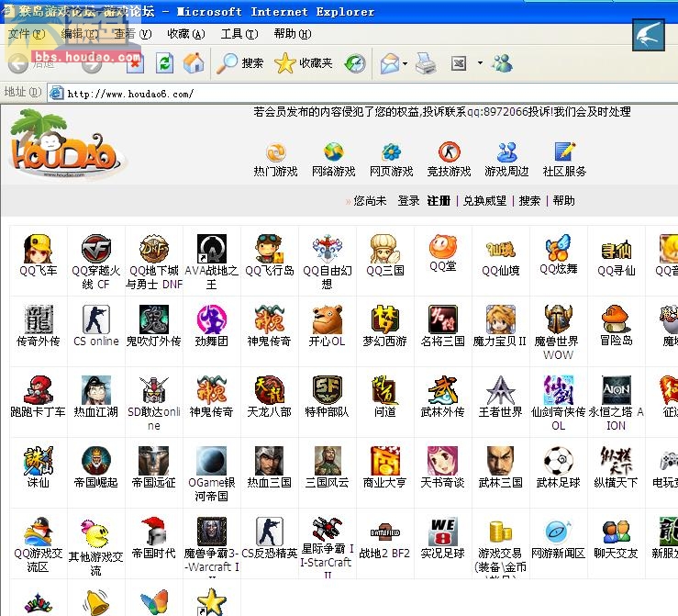The height and width of the screenshot is (616, 678).
Task: Open the 问道 forum icon
Action: (384, 390)
